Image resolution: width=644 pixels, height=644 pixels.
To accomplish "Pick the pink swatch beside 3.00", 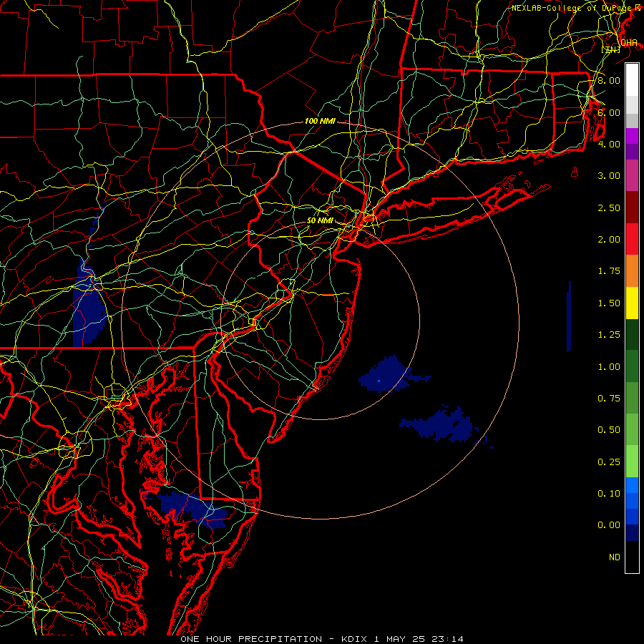I will pos(632,176).
